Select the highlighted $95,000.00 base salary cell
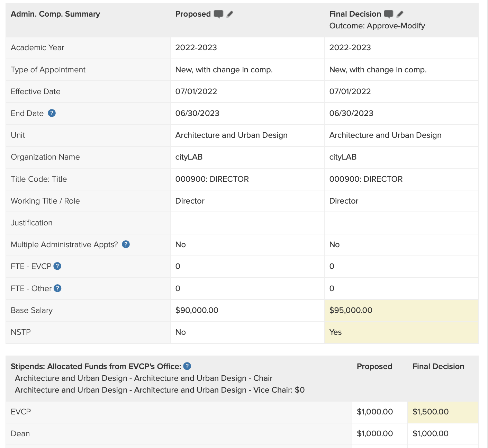488x448 pixels. coord(351,310)
